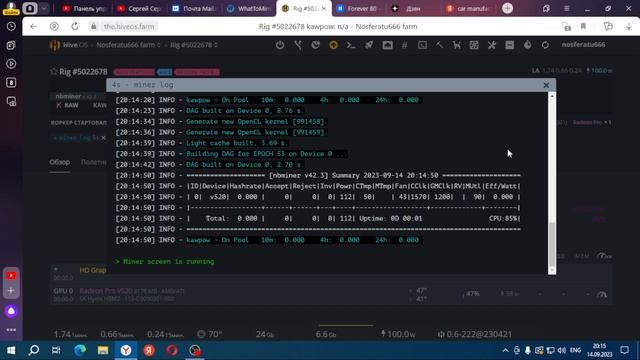640x360 pixels.
Task: Open Windows taskbar search
Action: coord(34,350)
